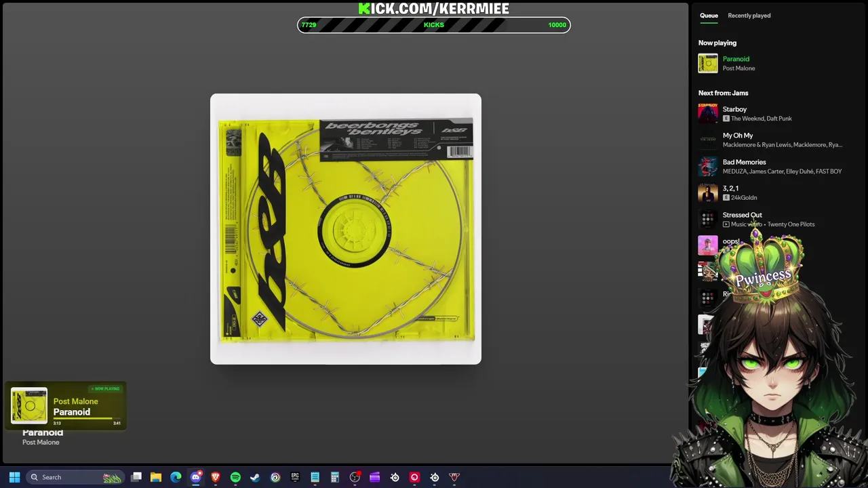Open the Windows Start menu

point(14,477)
